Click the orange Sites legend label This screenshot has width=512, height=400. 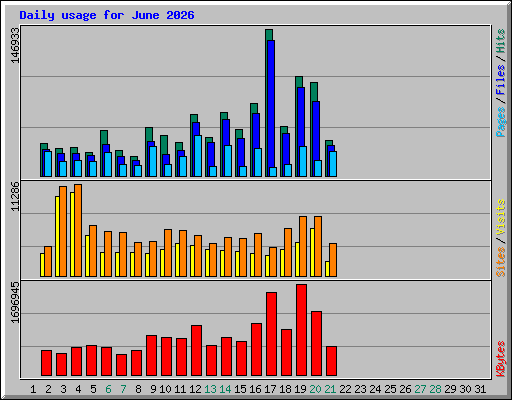coord(500,262)
